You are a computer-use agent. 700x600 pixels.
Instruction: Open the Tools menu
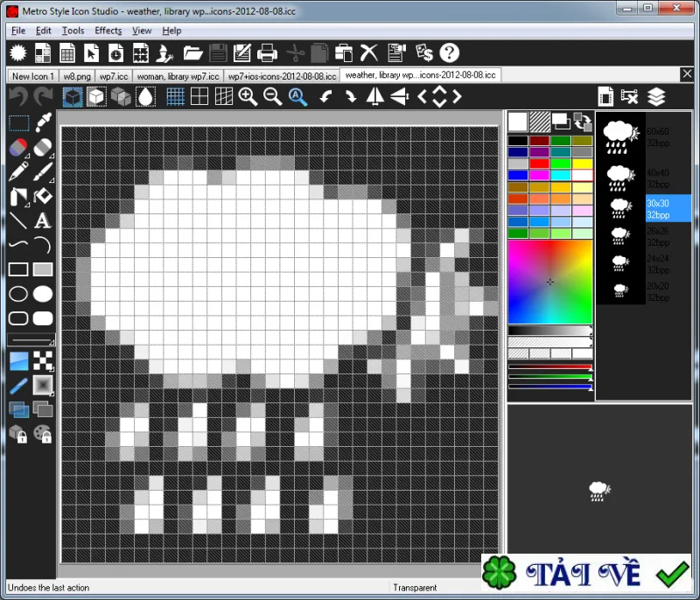click(73, 31)
